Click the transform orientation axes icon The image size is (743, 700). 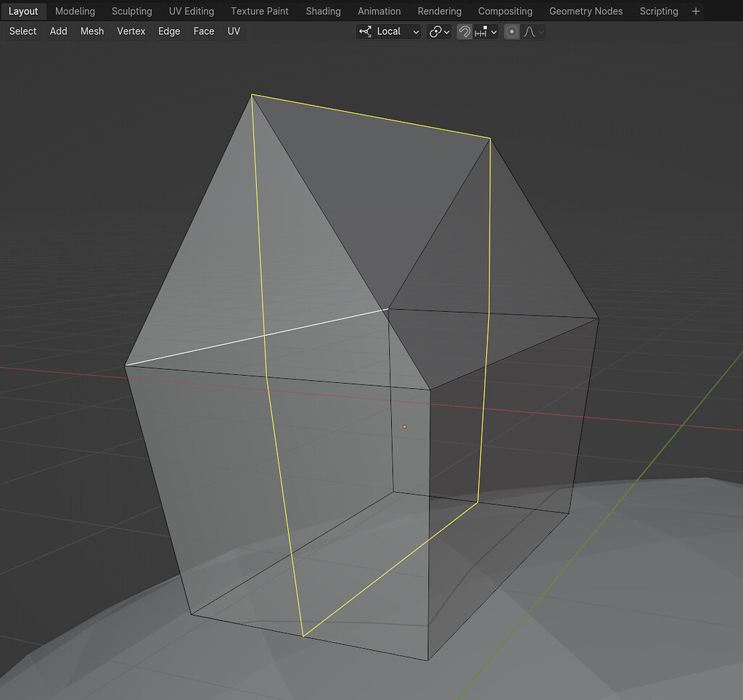click(x=365, y=31)
